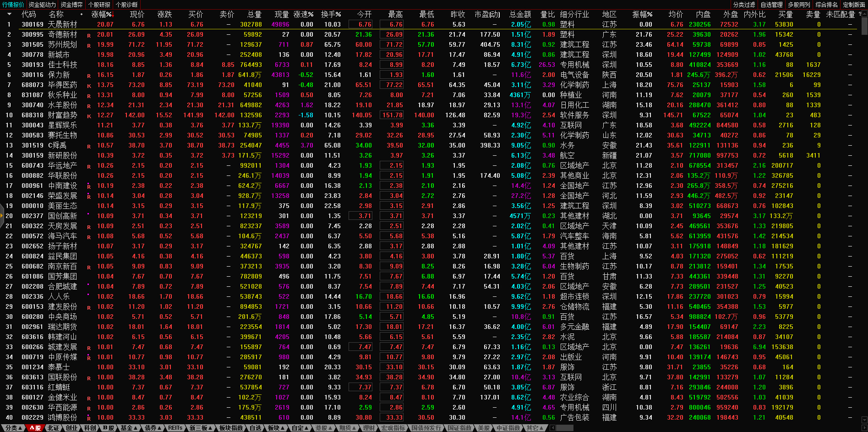This screenshot has height=432, width=868.
Task: Open the 资金驱动力 tab
Action: (42, 5)
